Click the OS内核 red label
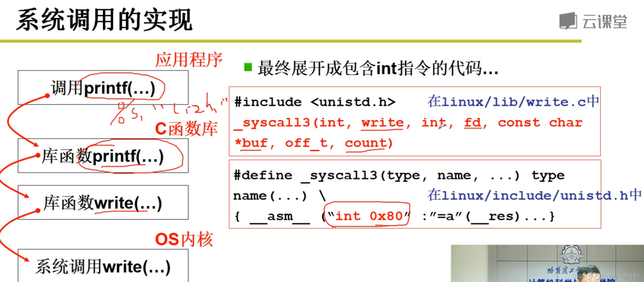This screenshot has width=644, height=282. (184, 239)
